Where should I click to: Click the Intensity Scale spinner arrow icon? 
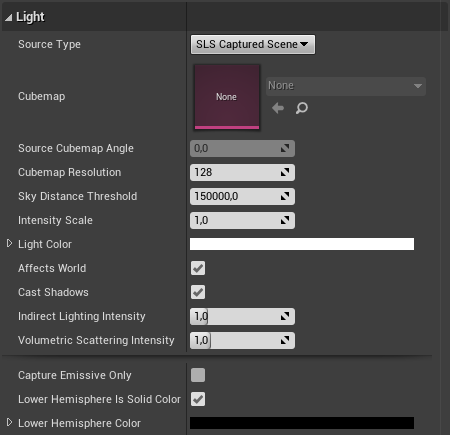pos(285,220)
